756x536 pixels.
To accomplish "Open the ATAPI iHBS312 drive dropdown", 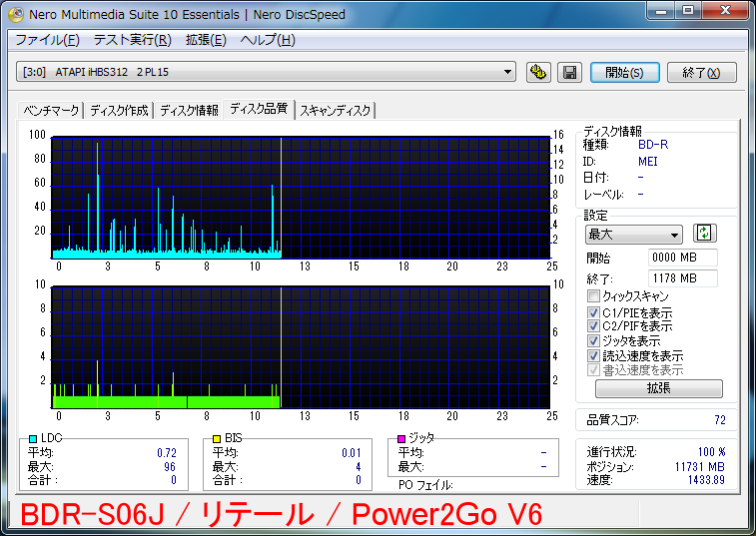I will point(266,72).
